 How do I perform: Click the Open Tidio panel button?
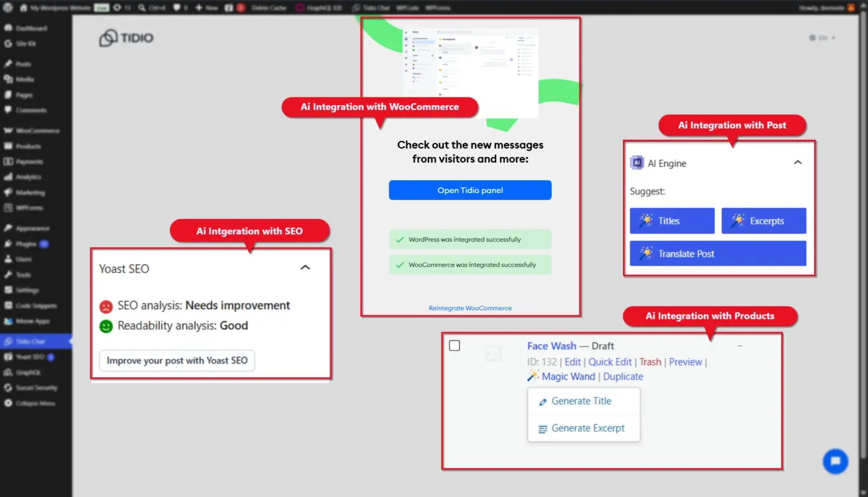tap(470, 190)
